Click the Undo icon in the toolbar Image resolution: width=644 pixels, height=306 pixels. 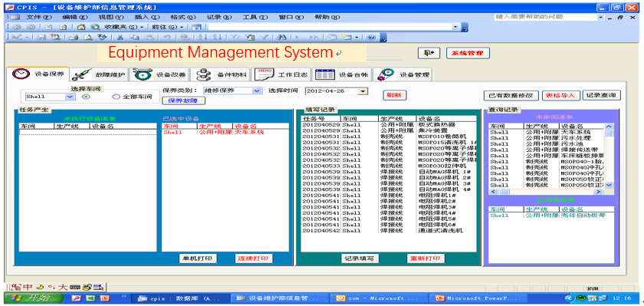(167, 38)
